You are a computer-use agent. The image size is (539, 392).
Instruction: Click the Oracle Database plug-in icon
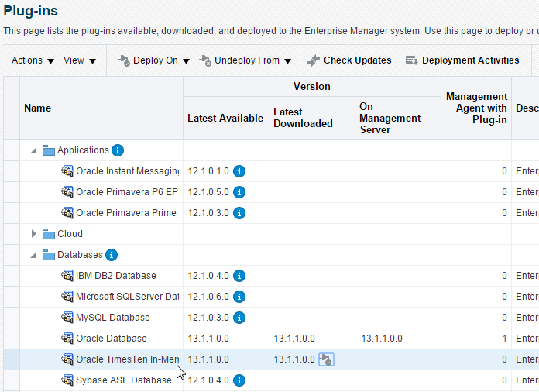coord(67,339)
